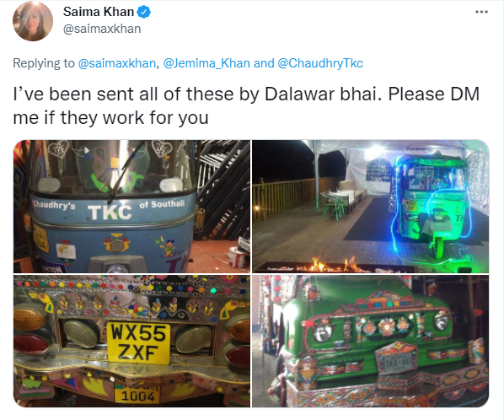Visit the @ChaudhryTkc mention
This screenshot has width=504, height=420.
click(320, 63)
